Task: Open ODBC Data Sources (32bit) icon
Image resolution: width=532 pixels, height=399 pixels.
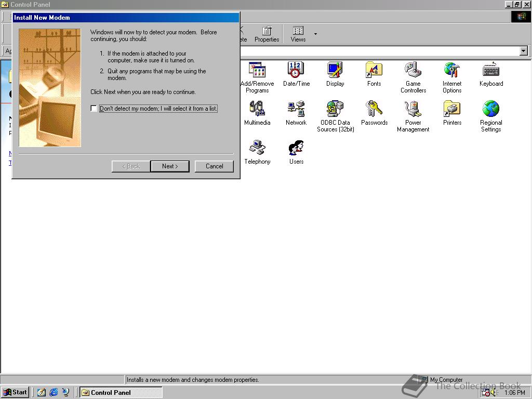Action: 335,116
